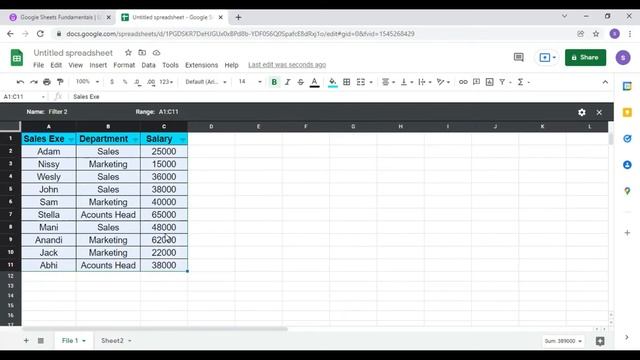Screen dimensions: 640x360
Task: Open the Sales Exe column filter
Action: tap(71, 140)
